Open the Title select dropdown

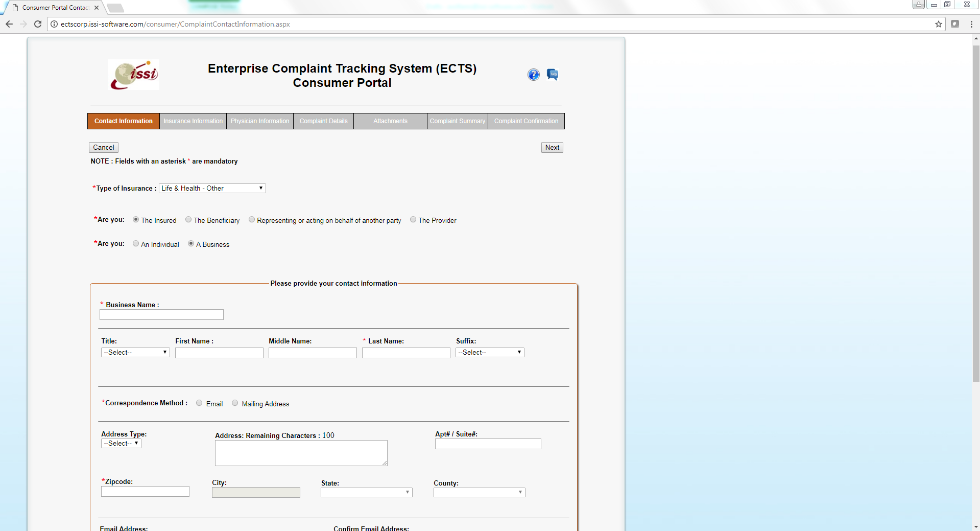click(135, 353)
